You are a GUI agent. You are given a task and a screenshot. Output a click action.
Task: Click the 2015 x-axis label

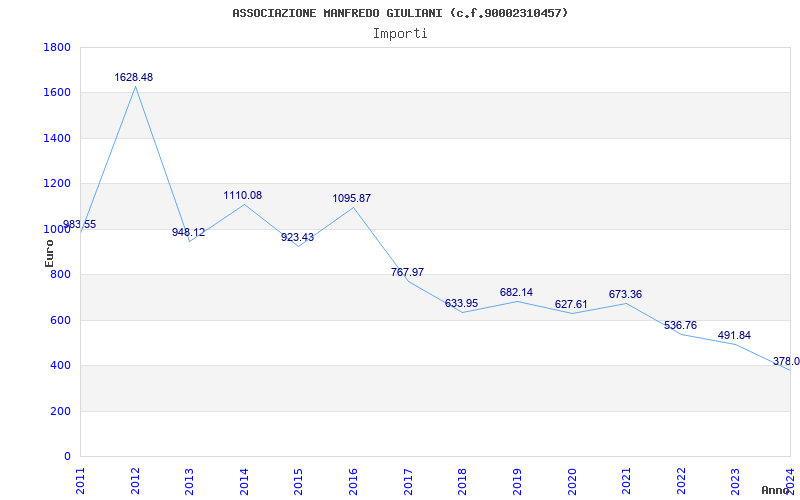(x=299, y=482)
